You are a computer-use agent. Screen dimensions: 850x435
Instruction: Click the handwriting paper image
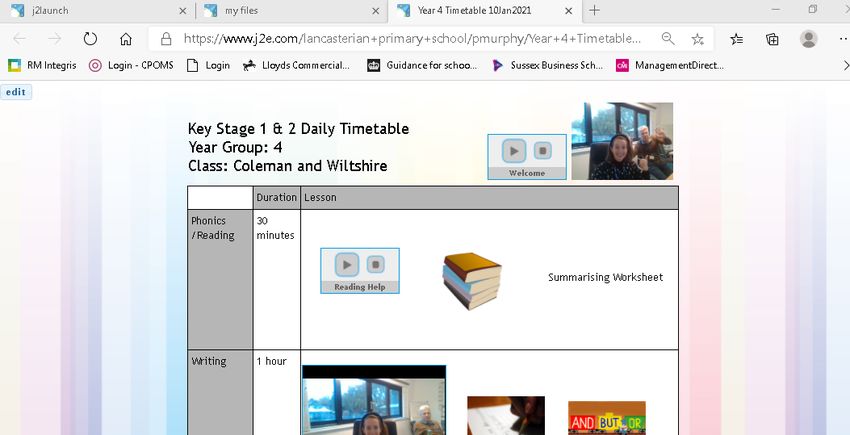506,415
